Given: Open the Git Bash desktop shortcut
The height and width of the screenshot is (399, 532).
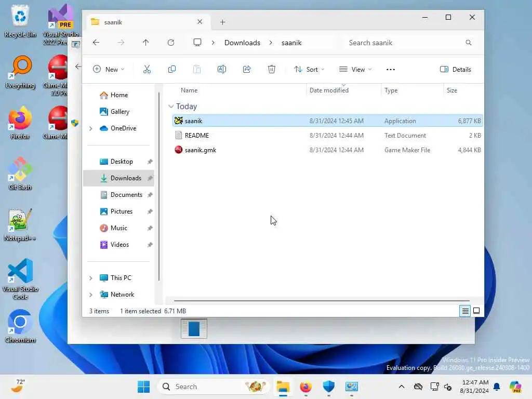Looking at the screenshot, I should (20, 174).
